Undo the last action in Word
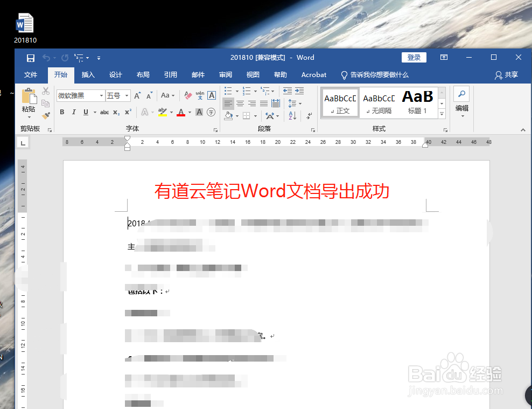Image resolution: width=532 pixels, height=409 pixels. tap(46, 58)
